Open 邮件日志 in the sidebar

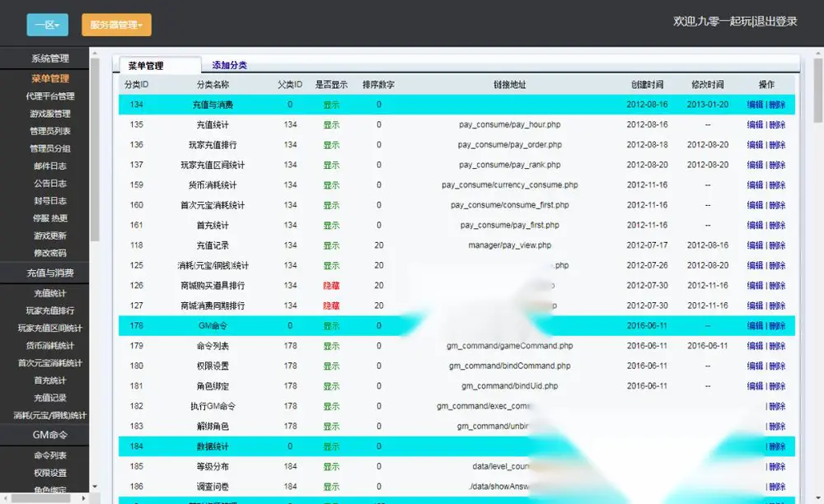click(x=50, y=166)
